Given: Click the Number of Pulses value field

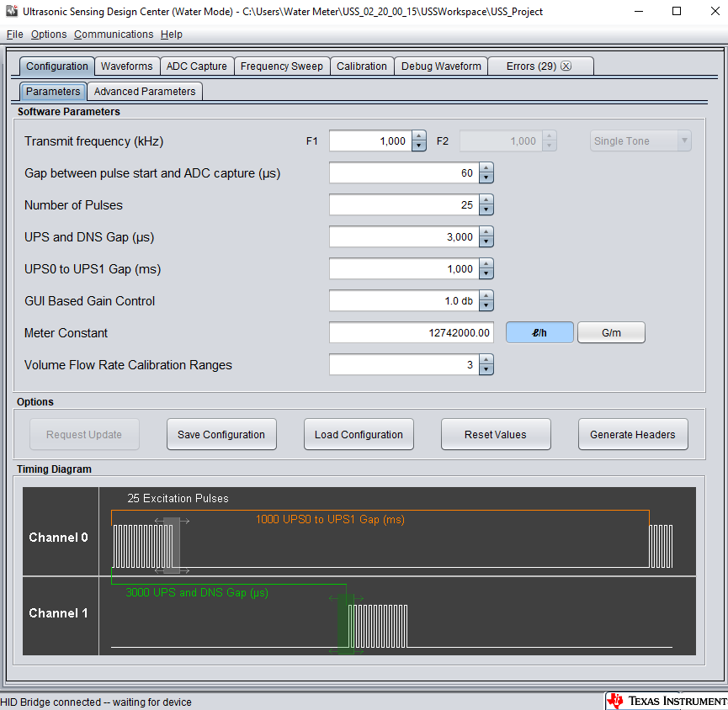Looking at the screenshot, I should point(404,205).
